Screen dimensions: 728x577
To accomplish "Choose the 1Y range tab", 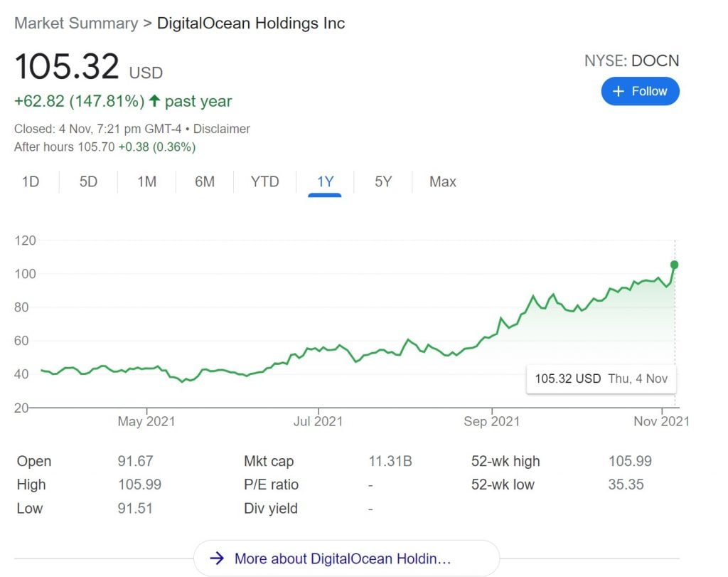I will click(325, 181).
